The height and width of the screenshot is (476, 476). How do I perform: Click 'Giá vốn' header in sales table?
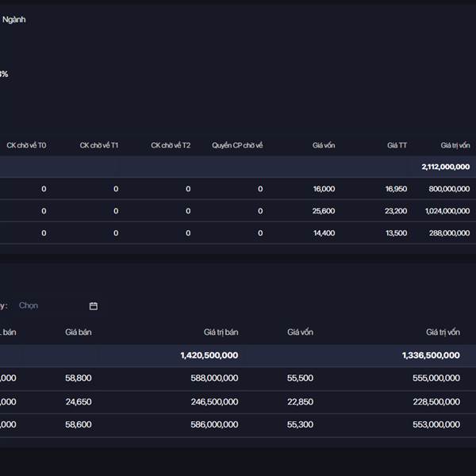tap(300, 332)
